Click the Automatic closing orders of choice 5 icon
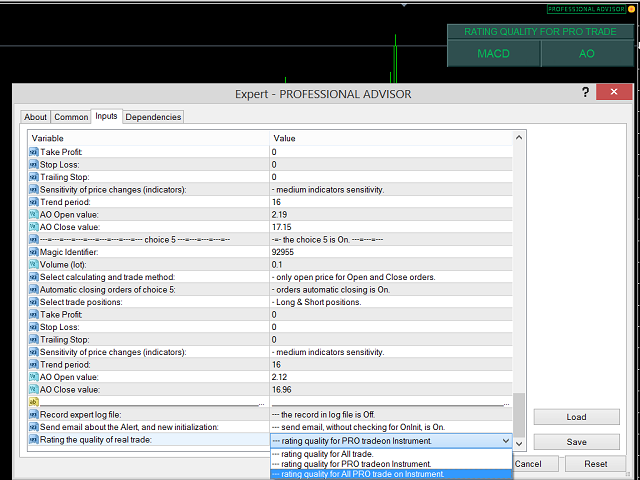Image resolution: width=640 pixels, height=480 pixels. coord(34,289)
